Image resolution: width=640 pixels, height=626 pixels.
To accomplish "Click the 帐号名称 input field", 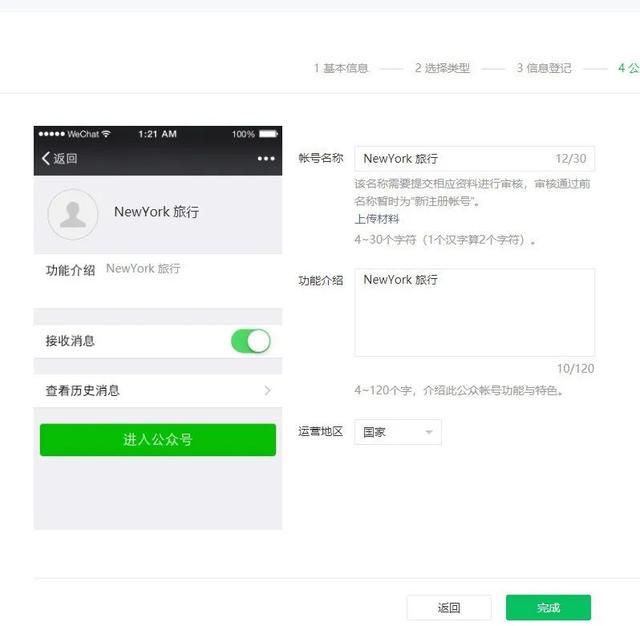I will coord(474,158).
